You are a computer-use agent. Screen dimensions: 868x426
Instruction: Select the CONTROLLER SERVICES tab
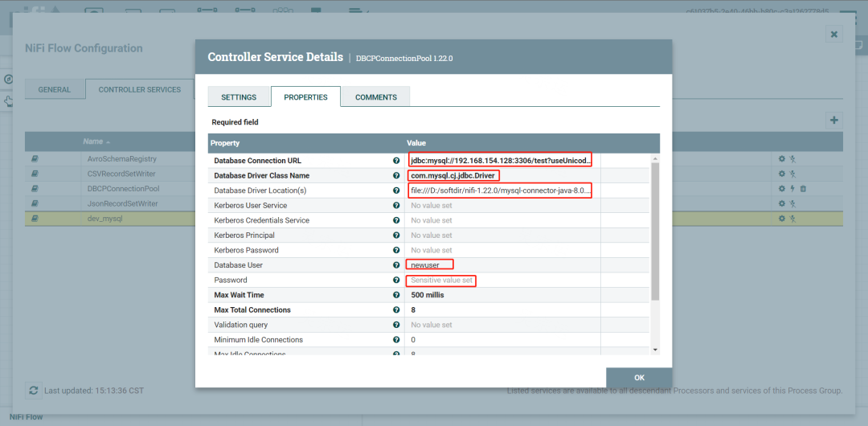tap(140, 89)
